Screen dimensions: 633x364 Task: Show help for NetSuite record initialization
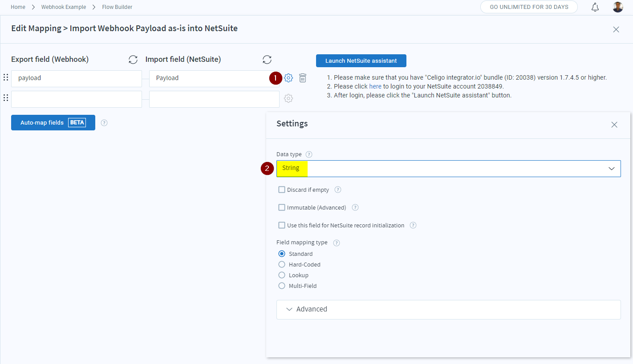(x=413, y=225)
